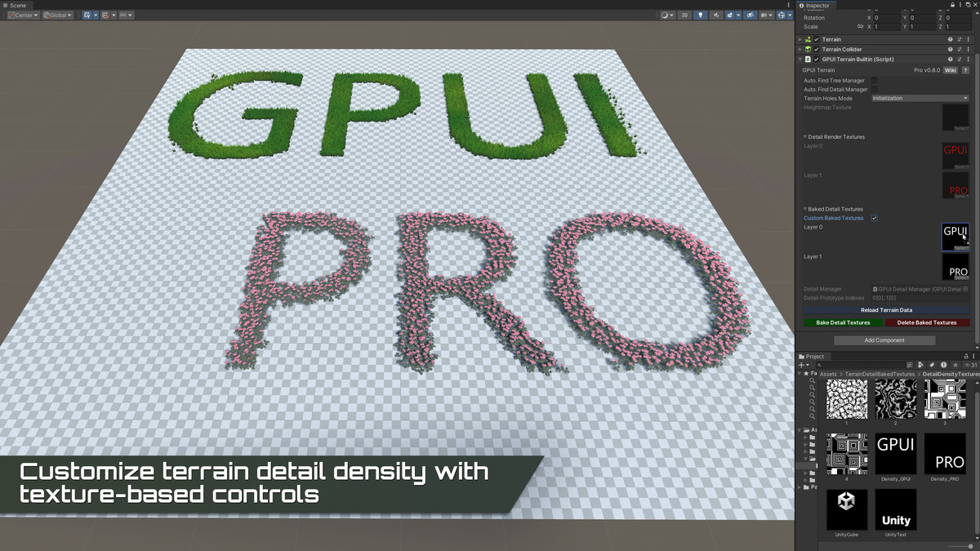Open Terrain component preset icon

pyautogui.click(x=960, y=39)
